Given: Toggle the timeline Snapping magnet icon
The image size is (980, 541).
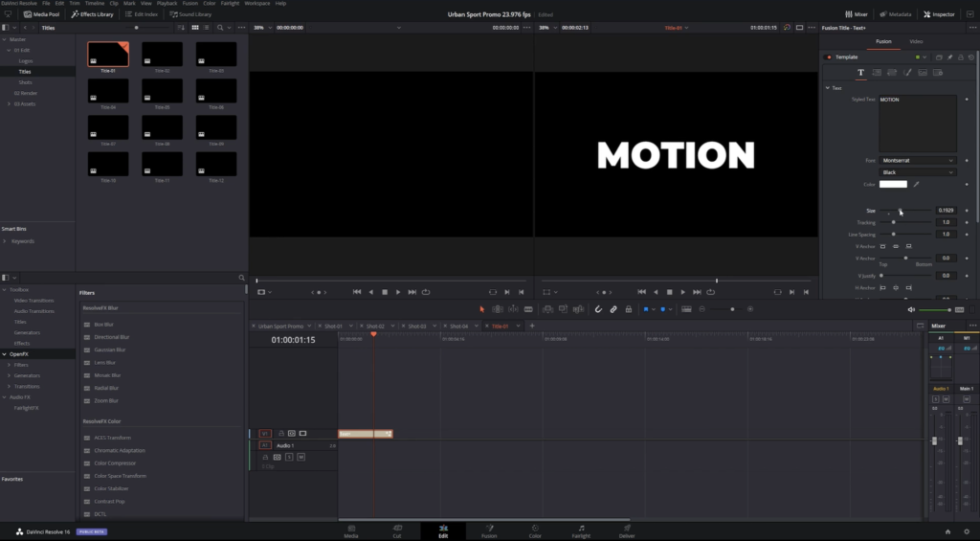Looking at the screenshot, I should [598, 309].
